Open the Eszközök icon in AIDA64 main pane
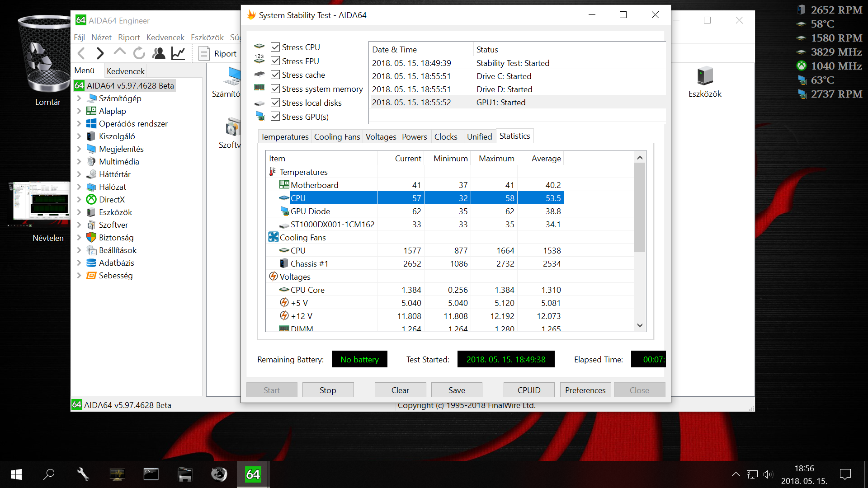Image resolution: width=868 pixels, height=488 pixels. click(705, 82)
